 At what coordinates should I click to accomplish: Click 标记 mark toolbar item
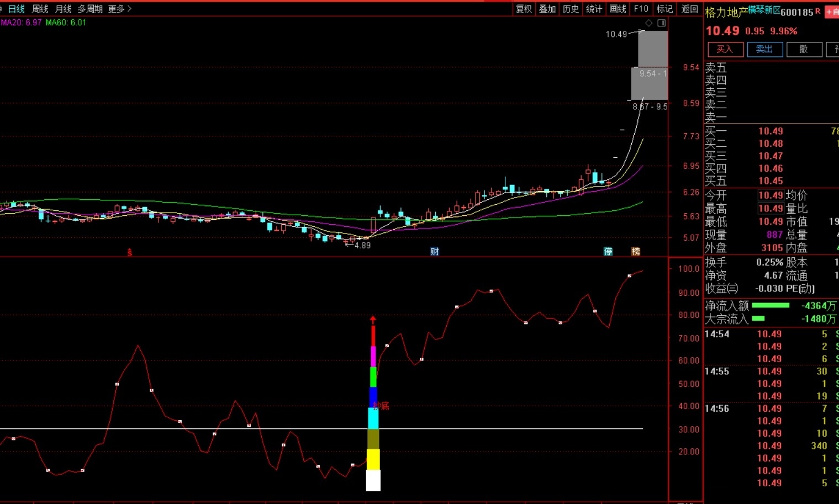pos(664,9)
